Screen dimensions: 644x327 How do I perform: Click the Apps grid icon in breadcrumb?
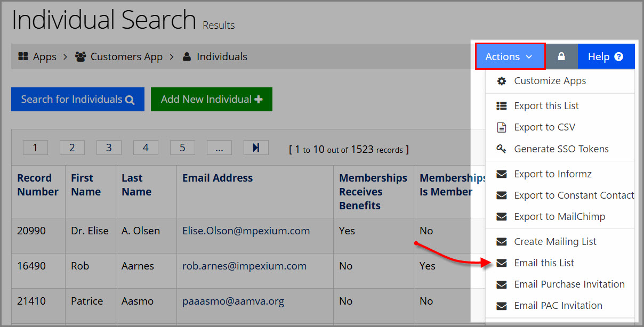point(23,56)
